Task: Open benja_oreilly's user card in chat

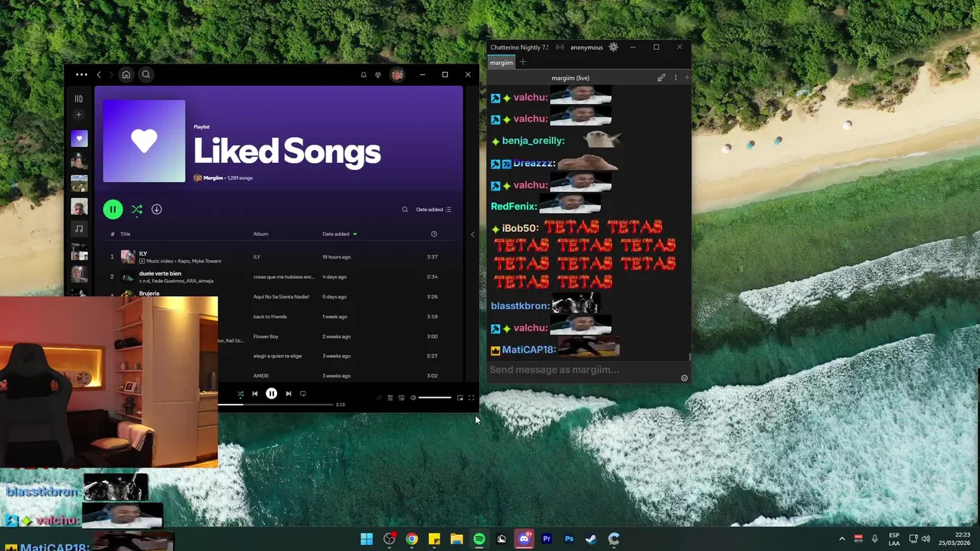Action: click(x=533, y=141)
